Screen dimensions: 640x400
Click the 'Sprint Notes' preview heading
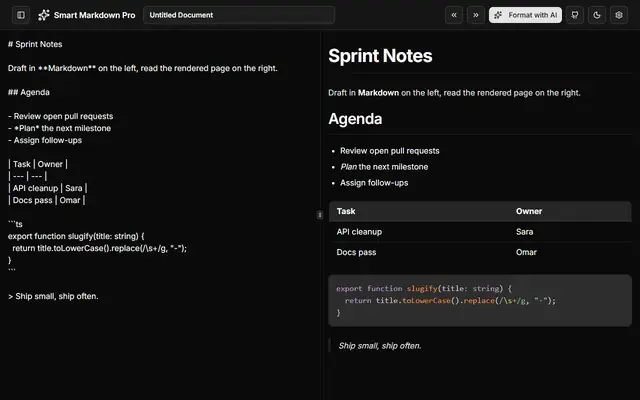pos(380,56)
